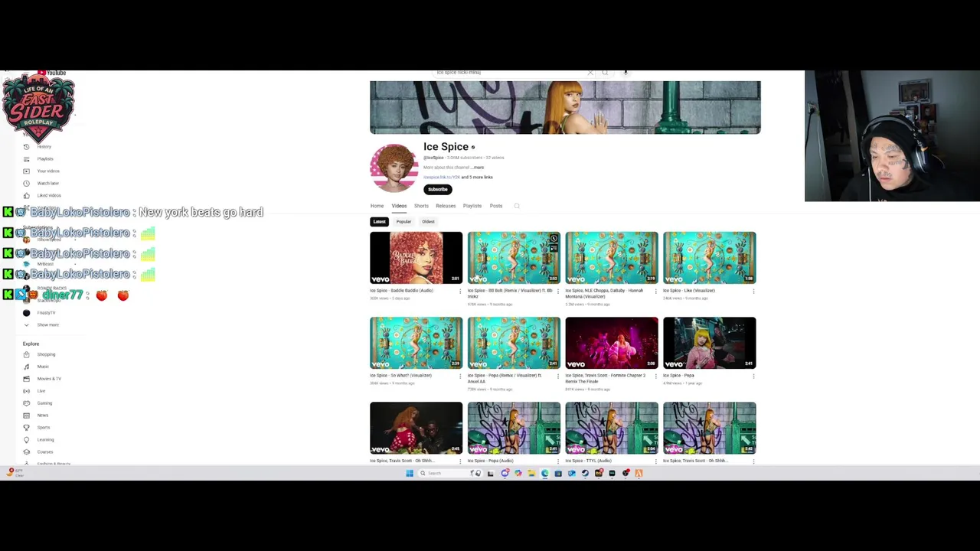Sort videos by Oldest

click(428, 222)
